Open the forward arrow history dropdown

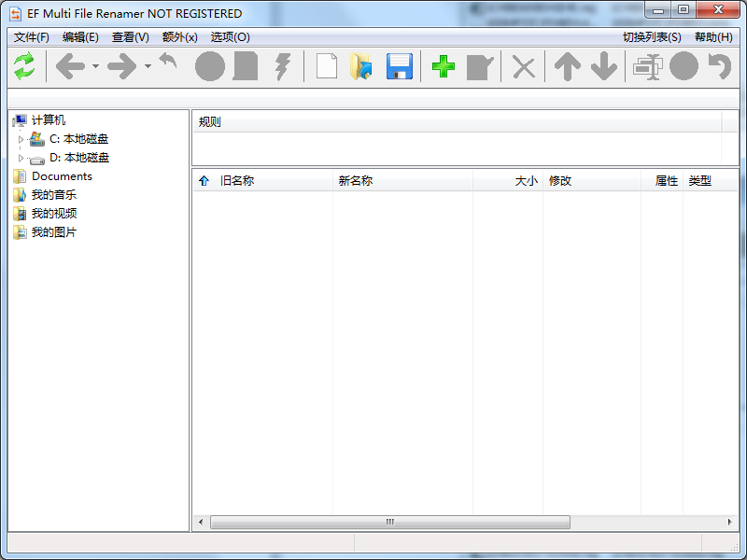(x=148, y=66)
